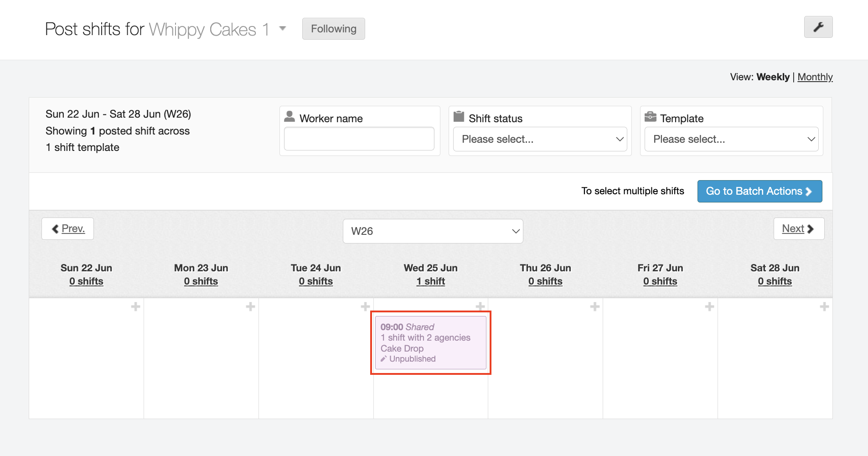Image resolution: width=868 pixels, height=456 pixels.
Task: Add a shift on Thu 26 Jun
Action: 594,306
